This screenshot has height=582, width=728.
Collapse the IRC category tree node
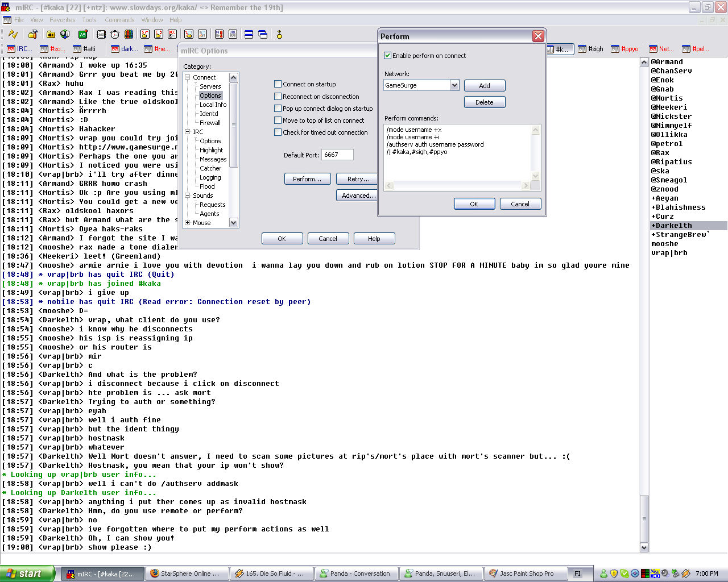click(188, 132)
